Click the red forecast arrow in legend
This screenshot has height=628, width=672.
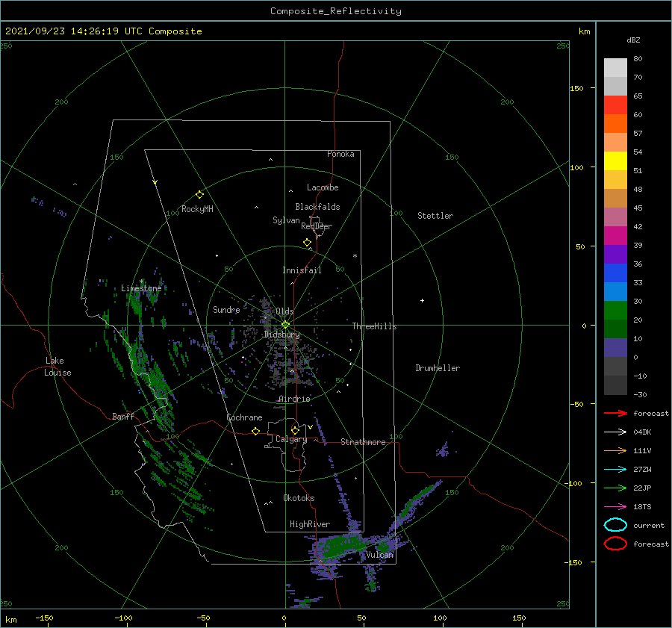coord(615,413)
